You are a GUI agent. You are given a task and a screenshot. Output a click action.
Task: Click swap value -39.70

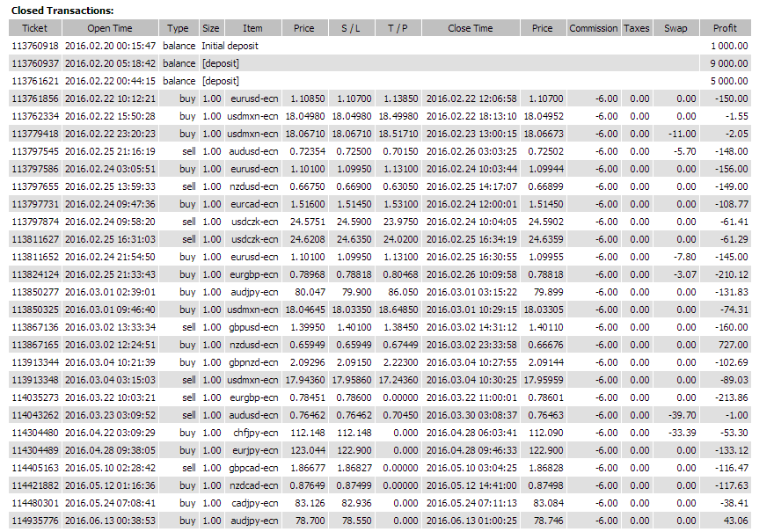[x=683, y=416]
